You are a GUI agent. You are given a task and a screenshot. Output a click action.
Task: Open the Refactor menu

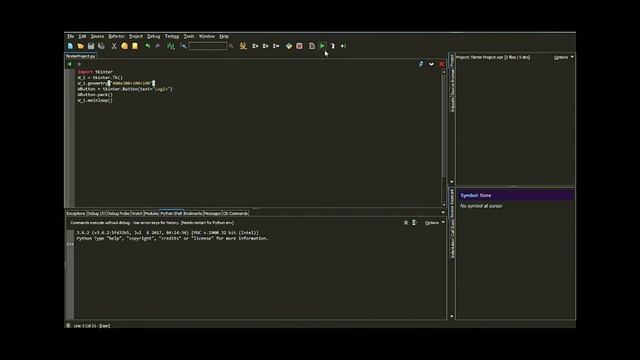tap(116, 36)
